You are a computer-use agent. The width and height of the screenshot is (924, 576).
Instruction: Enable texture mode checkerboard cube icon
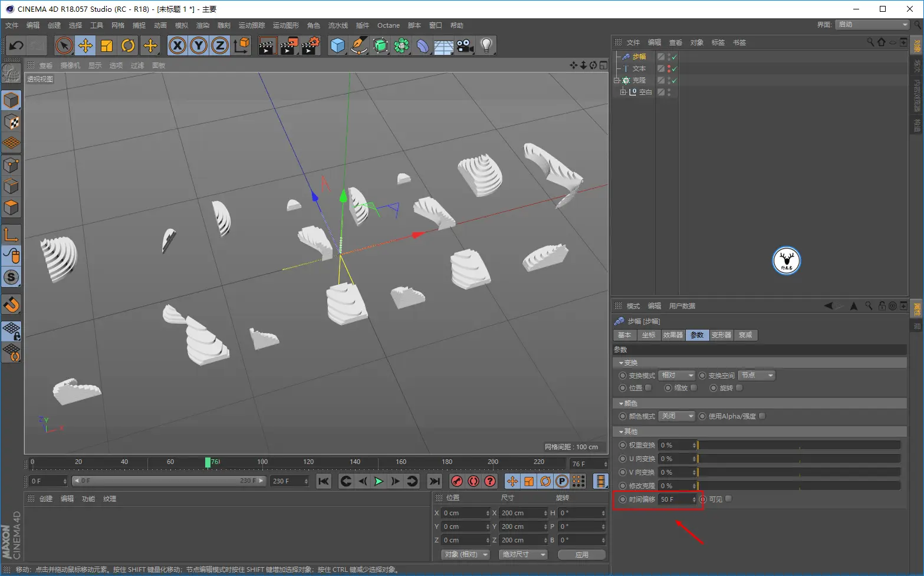click(11, 122)
